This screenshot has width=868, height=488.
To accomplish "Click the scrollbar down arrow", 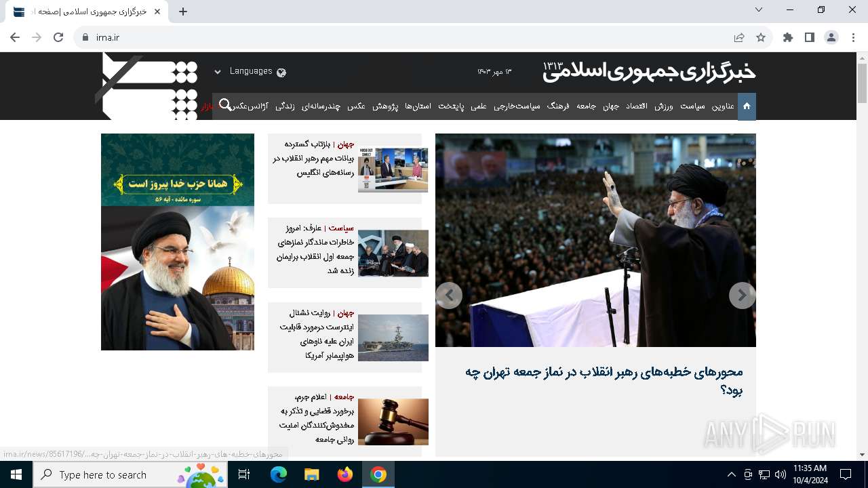I will (x=862, y=455).
